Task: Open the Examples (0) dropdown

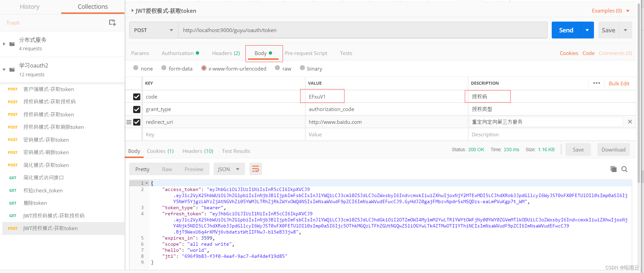Action: [611, 11]
